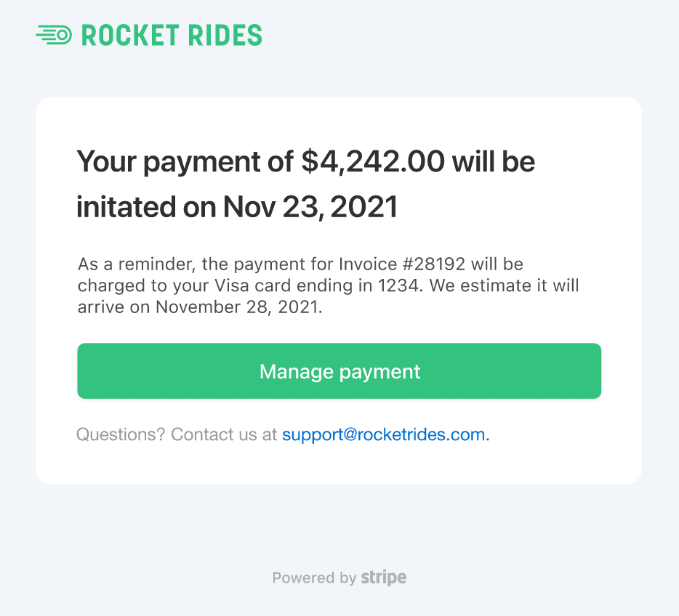Open the Manage payment button
Screen dimensions: 679x616
(339, 370)
